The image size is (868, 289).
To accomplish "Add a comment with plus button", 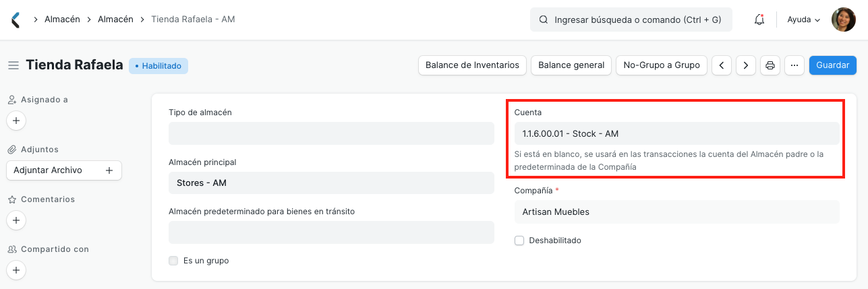I will click(x=16, y=220).
